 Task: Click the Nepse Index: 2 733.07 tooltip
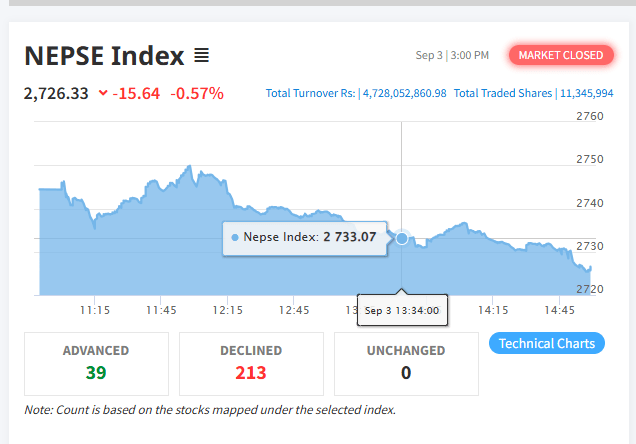[305, 238]
